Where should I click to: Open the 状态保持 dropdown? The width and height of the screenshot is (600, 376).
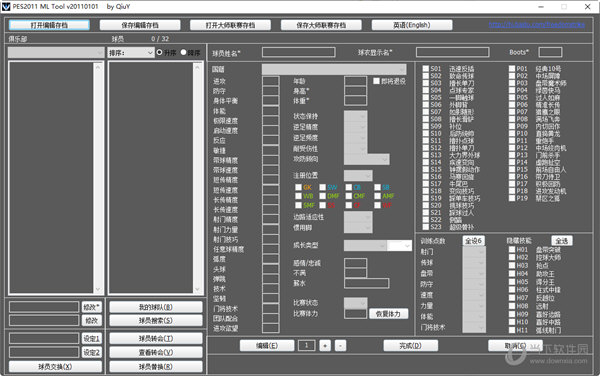(x=355, y=116)
